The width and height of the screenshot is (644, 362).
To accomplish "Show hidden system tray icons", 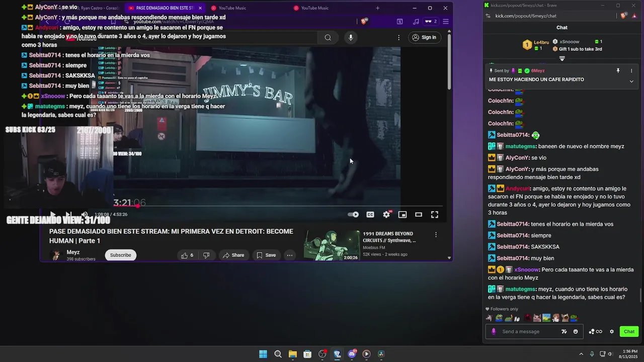I will 581,354.
